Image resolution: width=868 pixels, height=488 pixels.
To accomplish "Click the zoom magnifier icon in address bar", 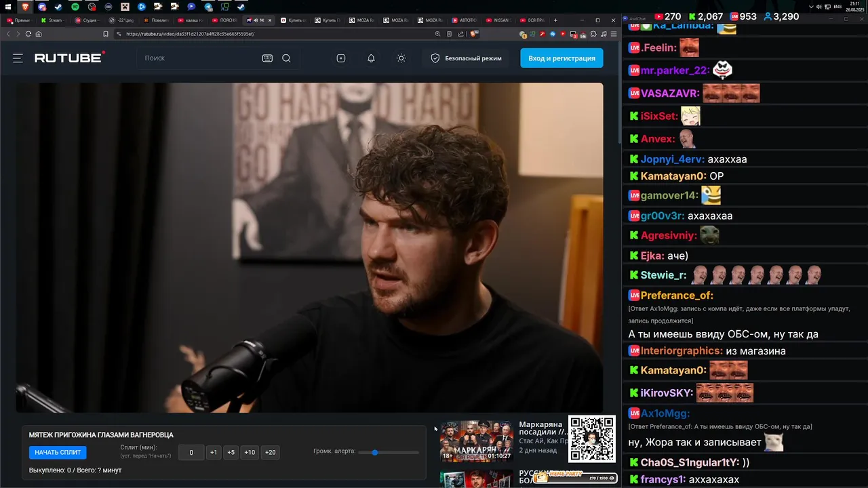I will pyautogui.click(x=438, y=34).
